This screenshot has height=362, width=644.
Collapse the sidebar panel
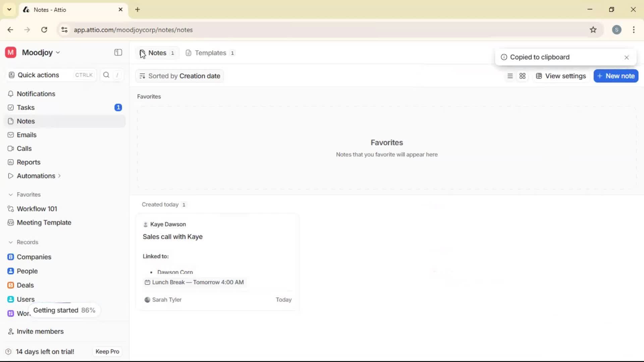[118, 52]
